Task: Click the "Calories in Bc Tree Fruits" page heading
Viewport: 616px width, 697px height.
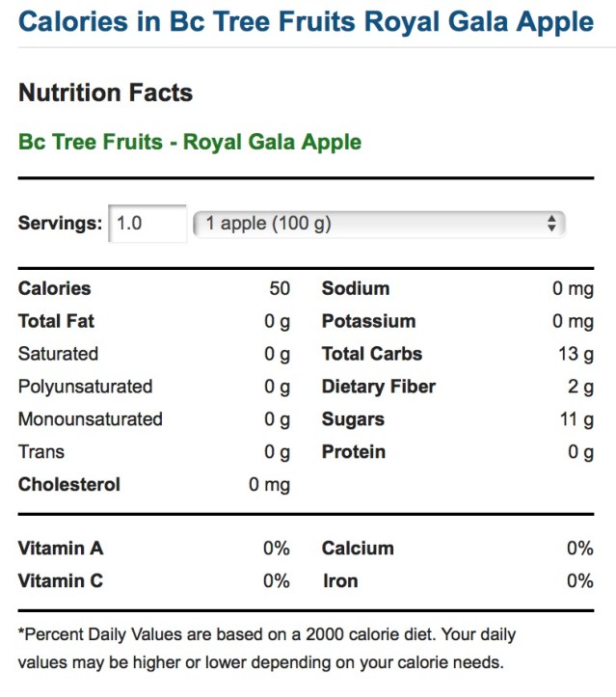Action: [x=306, y=21]
